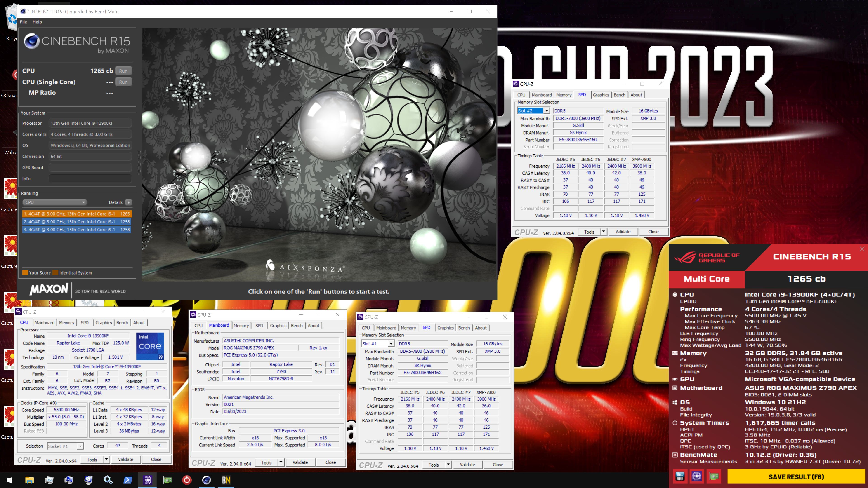Click Validate in the CPU tab CPU-Z window
868x488 pixels.
tap(126, 459)
